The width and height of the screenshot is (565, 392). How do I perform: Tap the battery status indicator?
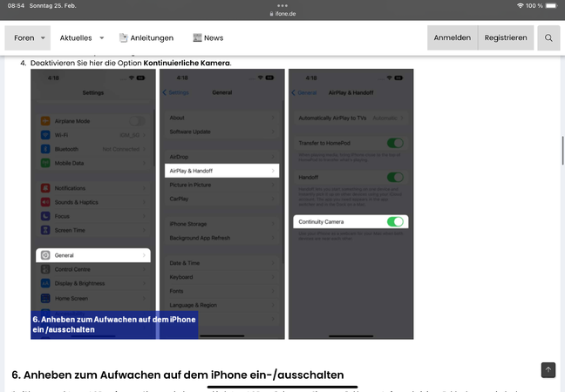(551, 6)
